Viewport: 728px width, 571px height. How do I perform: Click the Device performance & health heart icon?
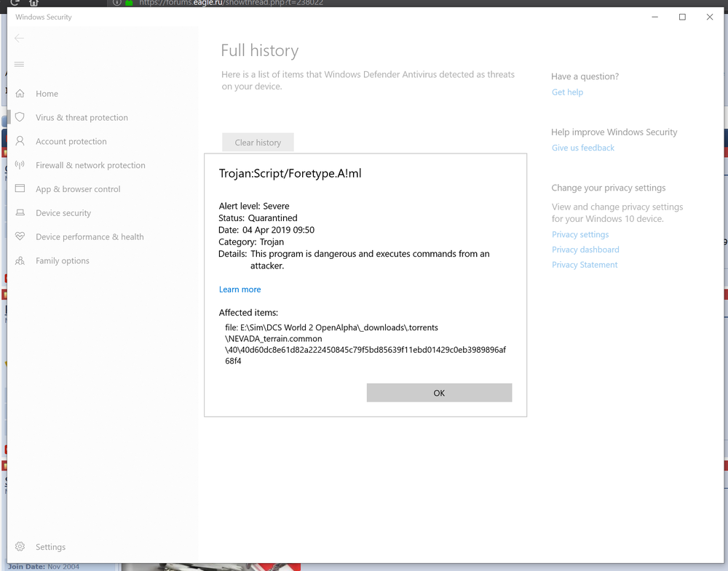tap(20, 237)
